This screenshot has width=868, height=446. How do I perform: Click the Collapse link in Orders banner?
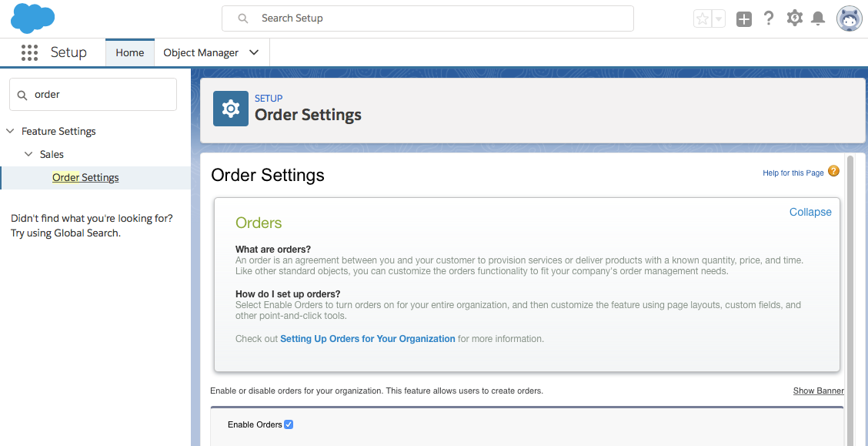[810, 212]
